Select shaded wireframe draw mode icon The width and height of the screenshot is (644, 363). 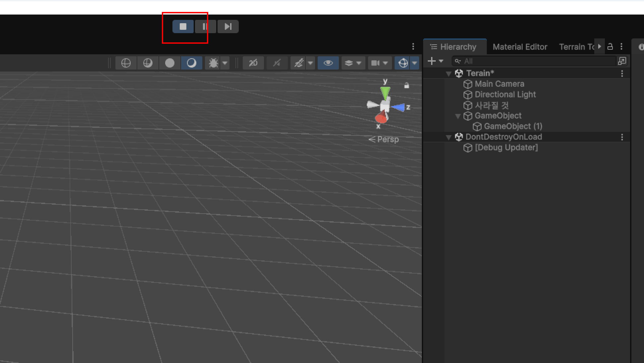click(x=148, y=63)
